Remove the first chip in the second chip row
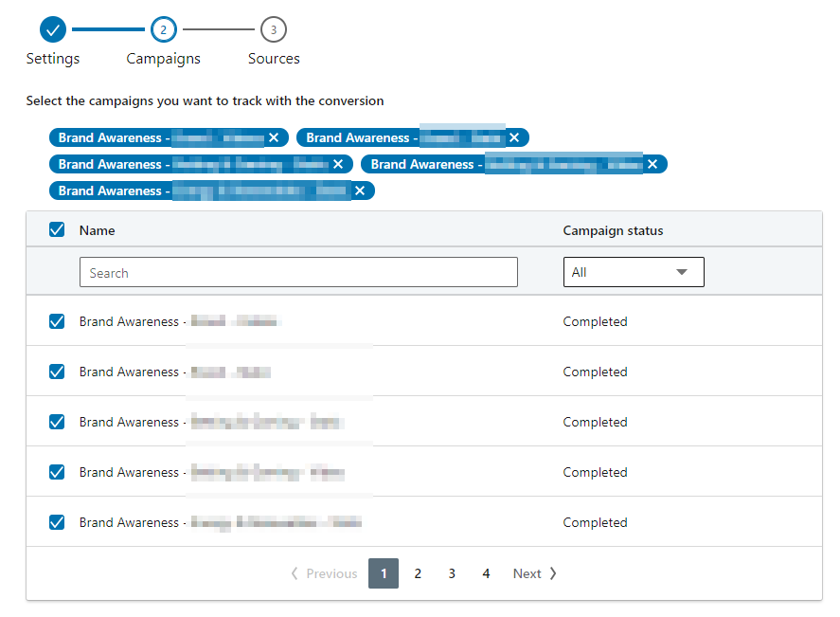 338,164
